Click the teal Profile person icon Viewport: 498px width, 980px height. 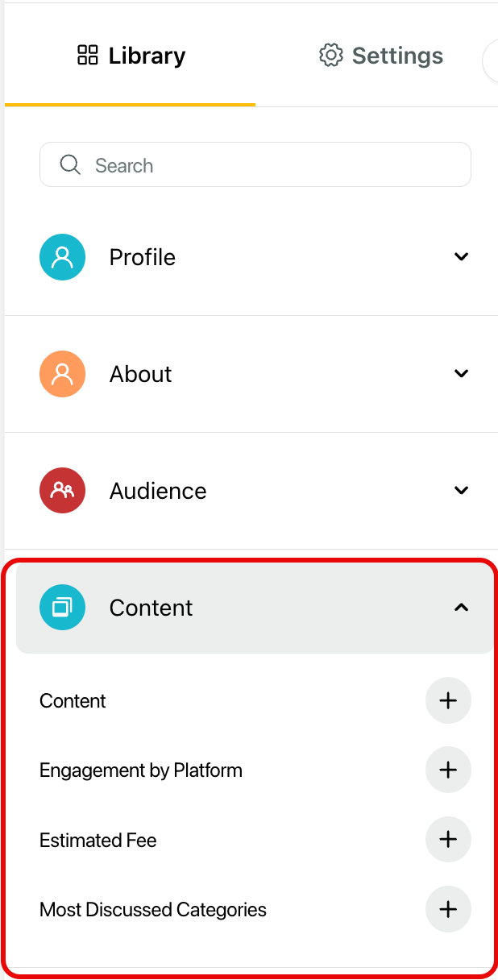pyautogui.click(x=62, y=257)
